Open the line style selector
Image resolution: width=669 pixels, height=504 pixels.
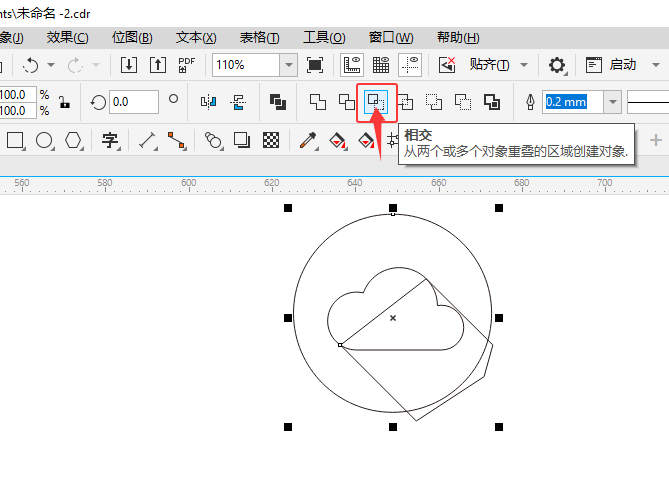click(x=648, y=102)
